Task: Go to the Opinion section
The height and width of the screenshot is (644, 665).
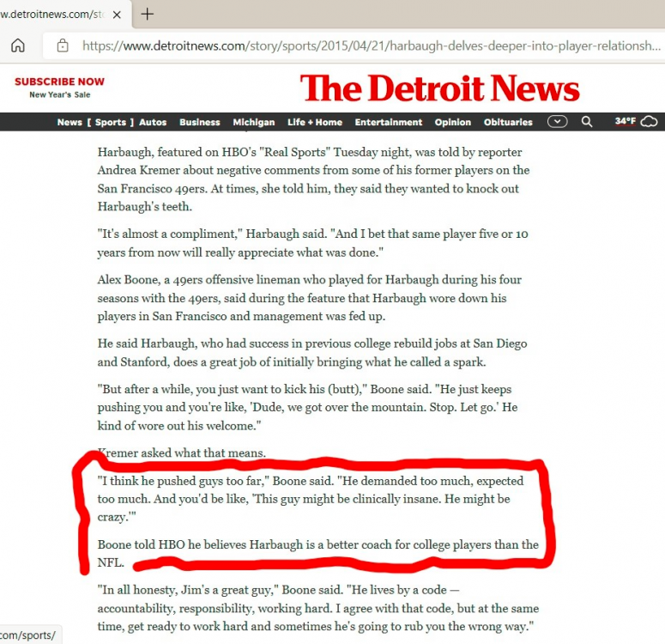Action: coord(452,122)
